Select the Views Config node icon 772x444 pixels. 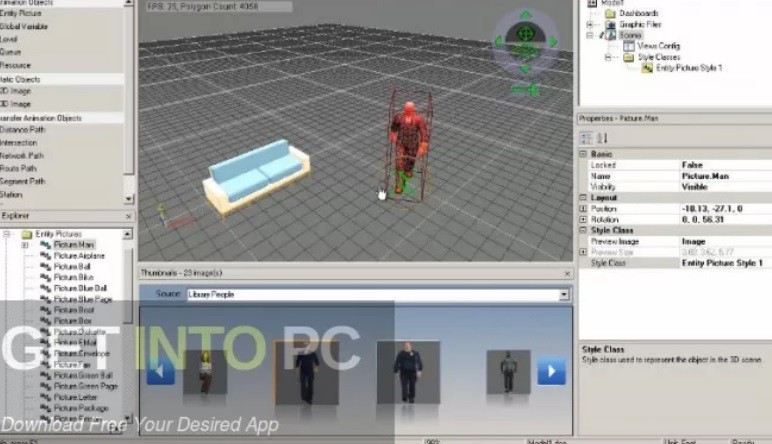[627, 46]
